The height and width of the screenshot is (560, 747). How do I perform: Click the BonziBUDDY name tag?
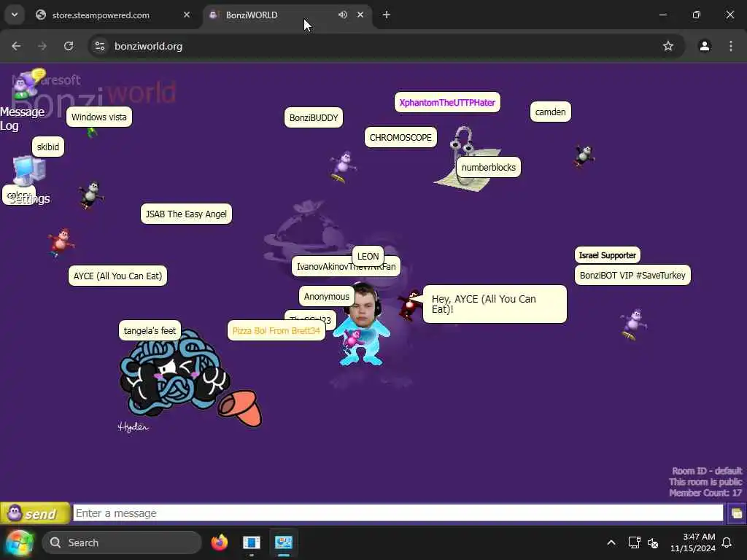(314, 118)
